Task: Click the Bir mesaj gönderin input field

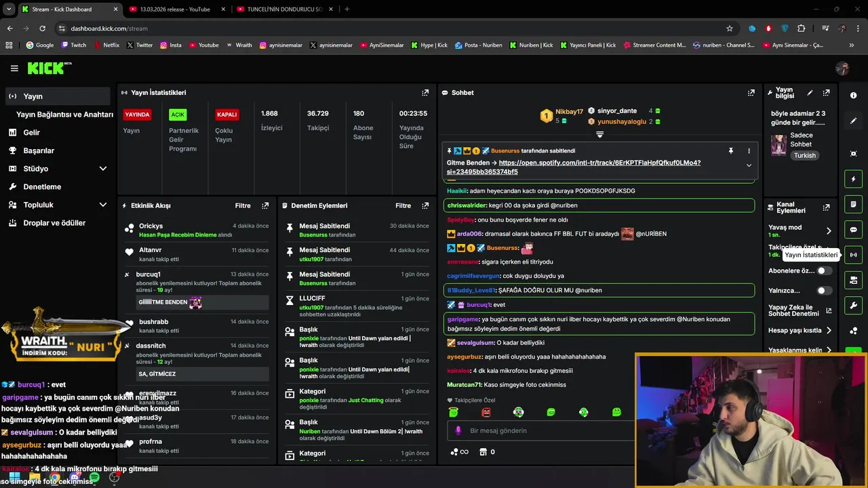Action: coord(540,430)
